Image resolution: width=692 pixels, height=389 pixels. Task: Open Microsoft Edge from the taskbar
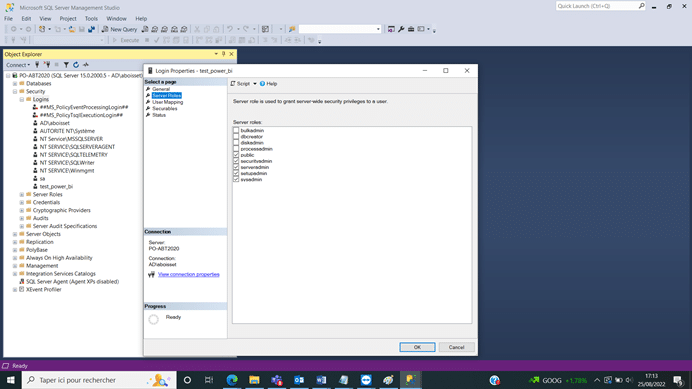pos(232,380)
